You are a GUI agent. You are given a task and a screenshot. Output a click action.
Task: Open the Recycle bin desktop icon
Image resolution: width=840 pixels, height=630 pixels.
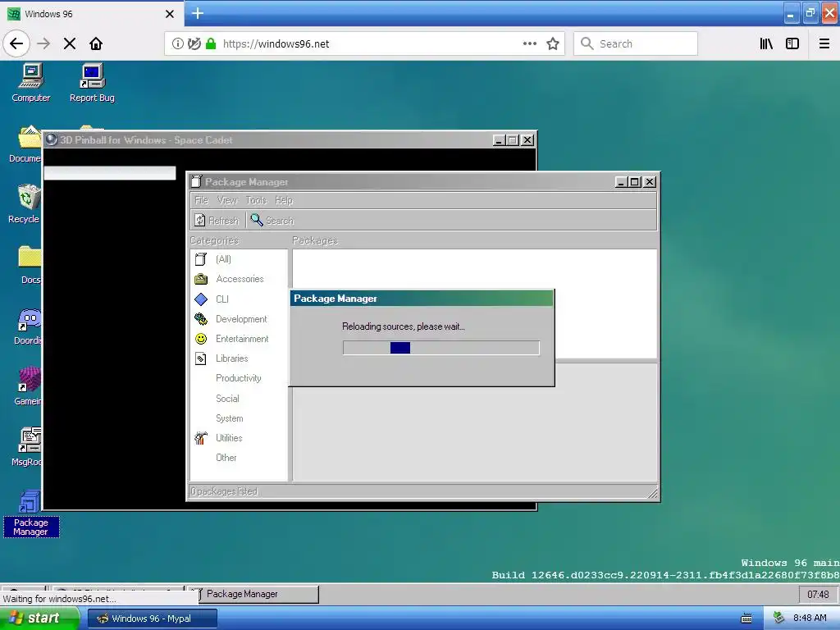coord(25,203)
